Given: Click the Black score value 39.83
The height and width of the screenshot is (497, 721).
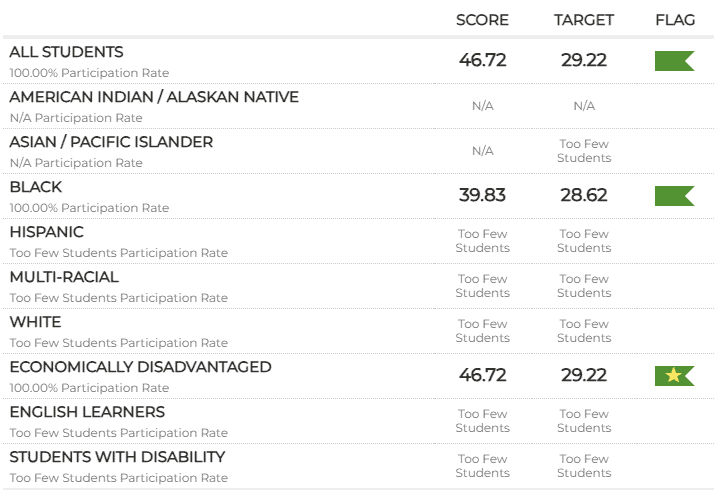Looking at the screenshot, I should tap(482, 195).
